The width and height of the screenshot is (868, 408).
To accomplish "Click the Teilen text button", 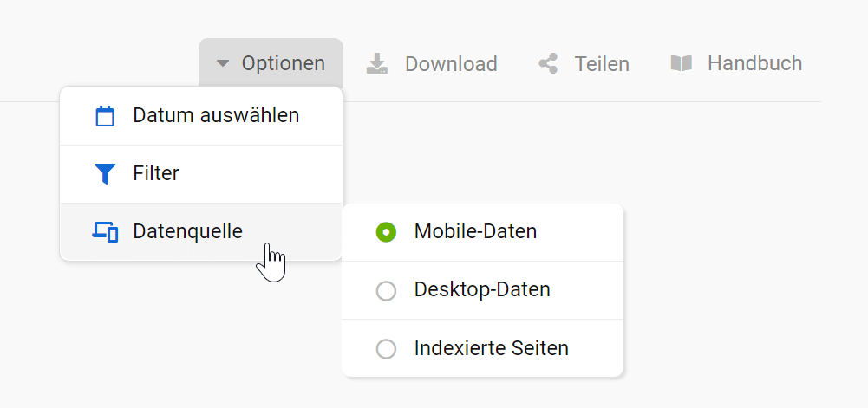I will (x=602, y=64).
